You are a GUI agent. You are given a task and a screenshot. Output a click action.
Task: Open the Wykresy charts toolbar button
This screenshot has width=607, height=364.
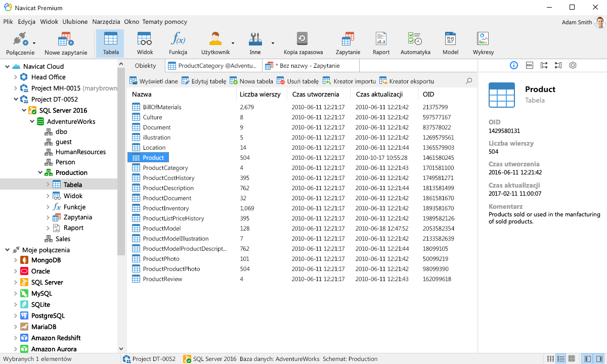[483, 43]
